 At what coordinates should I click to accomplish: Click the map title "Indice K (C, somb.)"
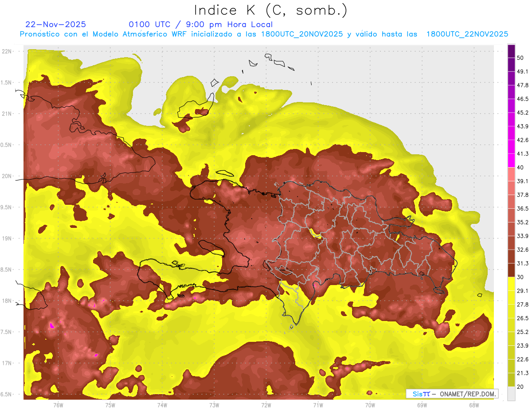tap(271, 10)
